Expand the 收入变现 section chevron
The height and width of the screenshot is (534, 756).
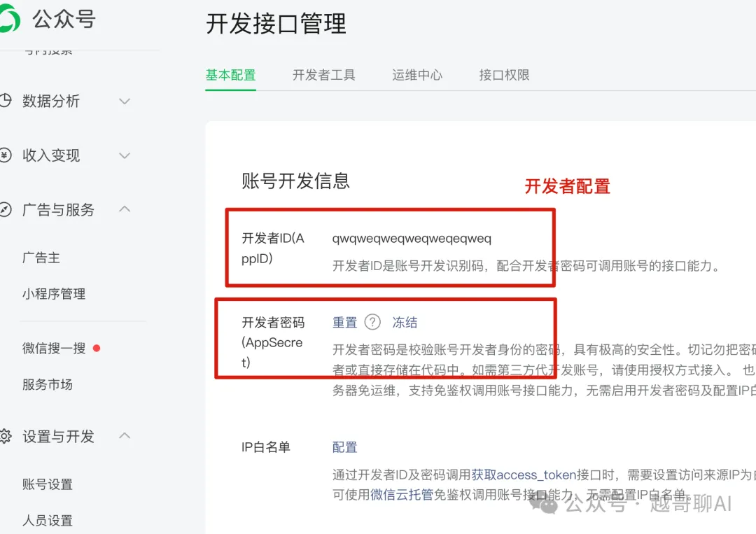(125, 155)
